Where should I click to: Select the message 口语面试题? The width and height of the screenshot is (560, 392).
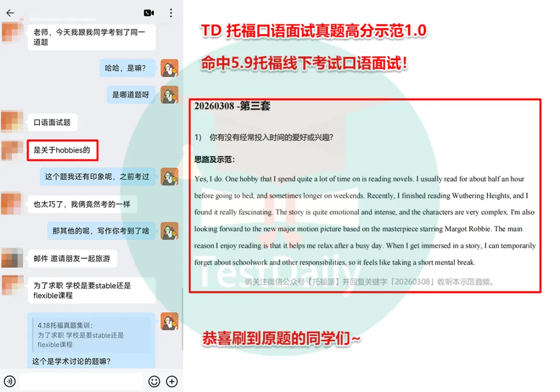point(52,122)
